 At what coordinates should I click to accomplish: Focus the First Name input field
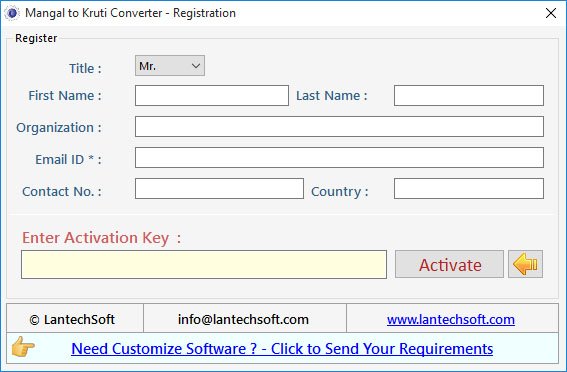[212, 95]
